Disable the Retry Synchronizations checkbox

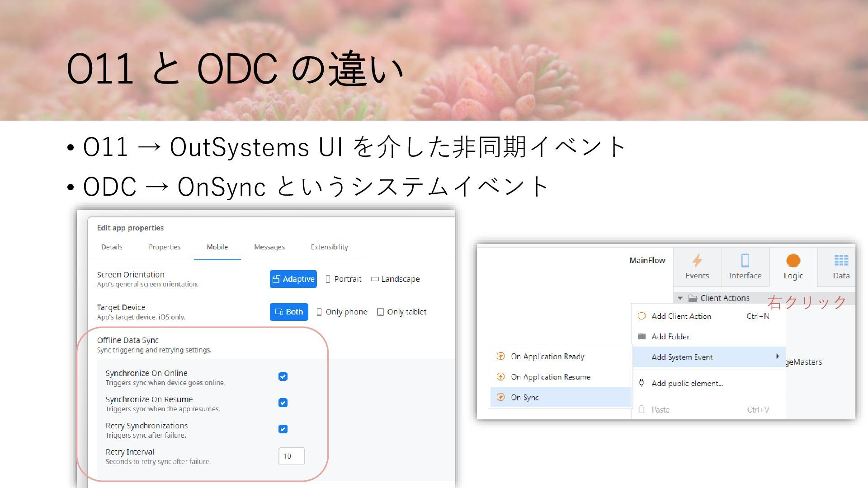(283, 429)
